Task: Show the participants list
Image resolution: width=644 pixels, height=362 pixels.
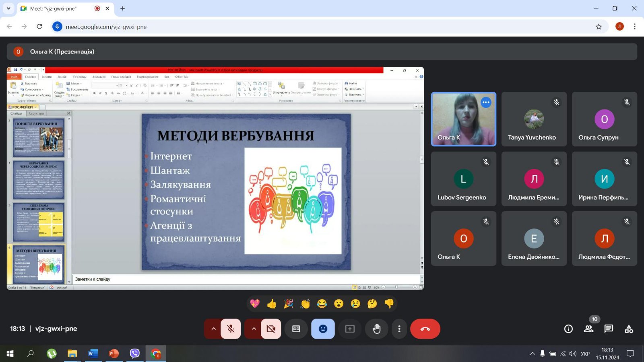Action: coord(588,329)
